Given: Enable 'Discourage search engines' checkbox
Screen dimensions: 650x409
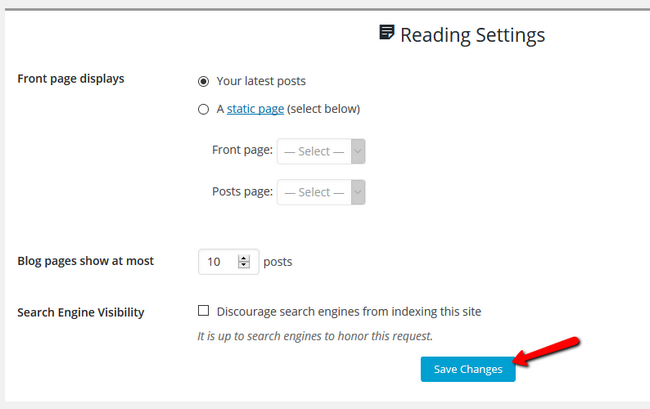Looking at the screenshot, I should [203, 310].
